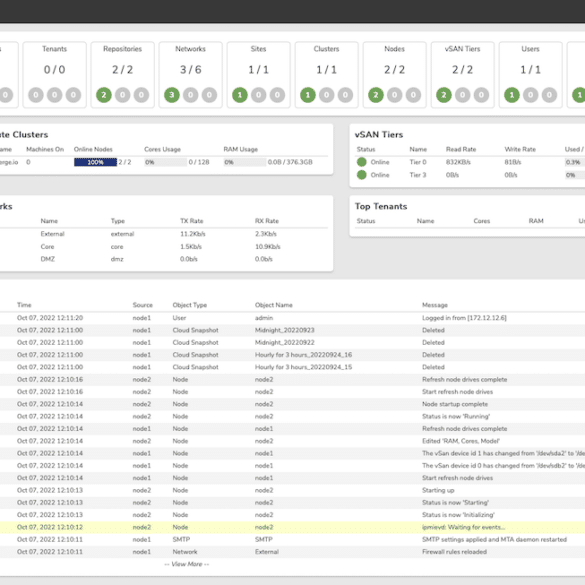This screenshot has height=585, width=585.
Task: Click the green 2 badge in Nodes card
Action: point(376,95)
